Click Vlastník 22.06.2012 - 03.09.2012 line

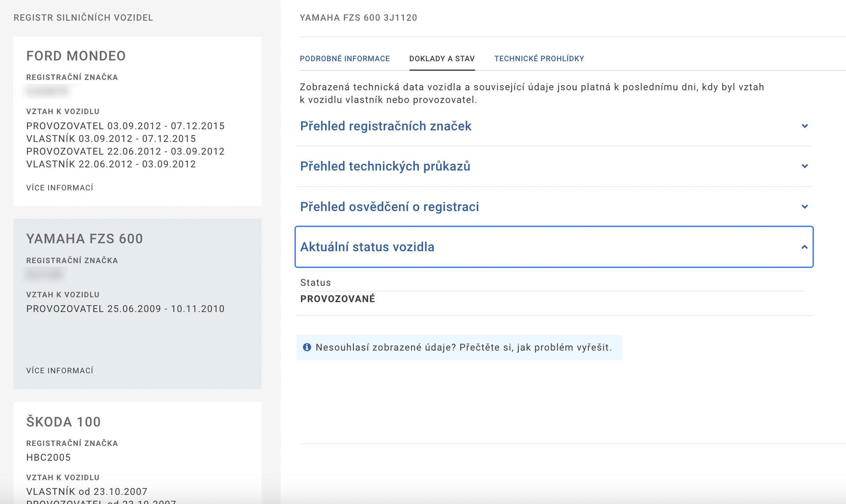pyautogui.click(x=111, y=164)
